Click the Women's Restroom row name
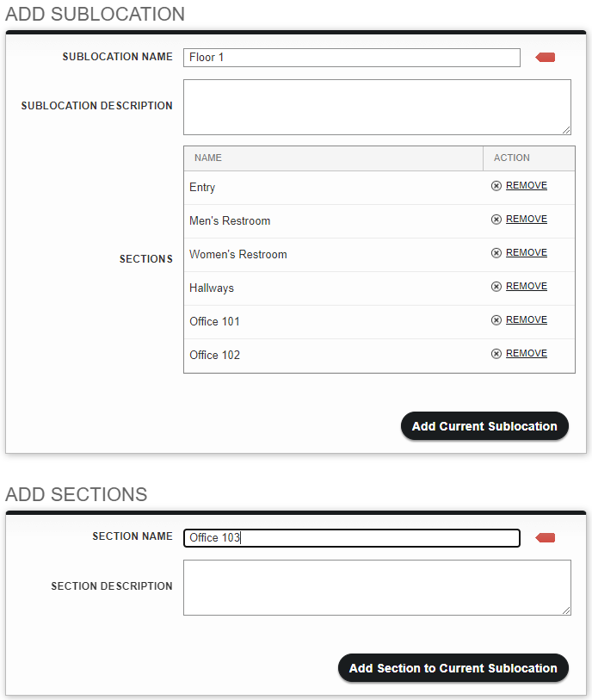The image size is (592, 700). 238,255
